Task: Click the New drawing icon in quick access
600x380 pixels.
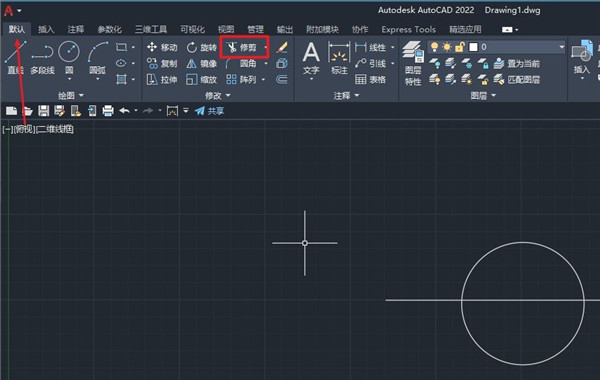Action: [11, 111]
